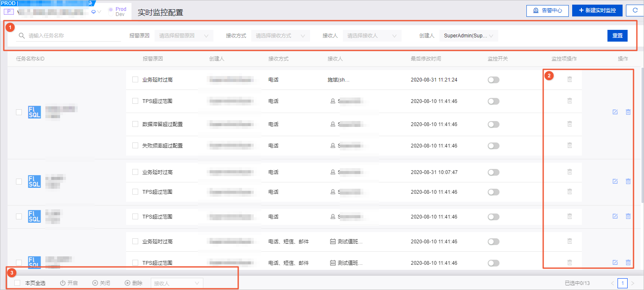Enable the switch for the 11:21:24 rule
The width and height of the screenshot is (644, 290).
494,80
